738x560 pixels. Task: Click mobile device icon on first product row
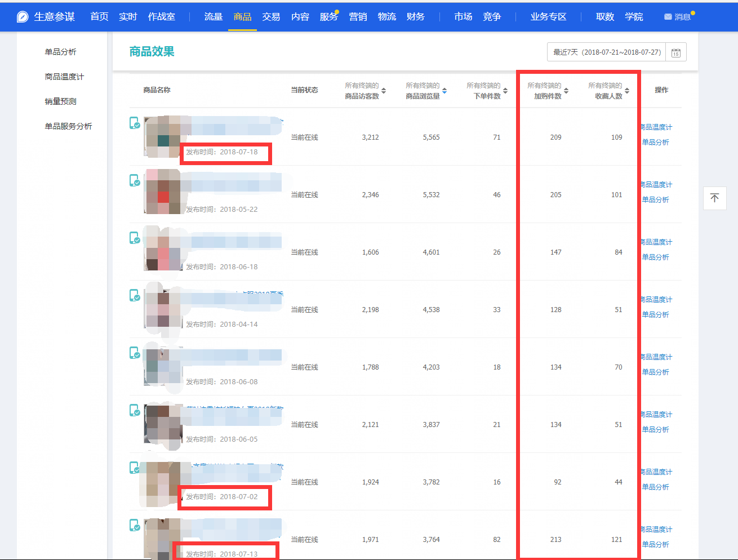135,123
